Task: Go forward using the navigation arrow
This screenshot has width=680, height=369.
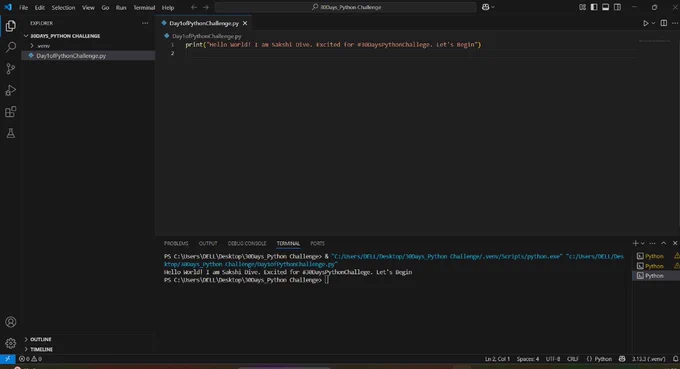Action: 206,7
